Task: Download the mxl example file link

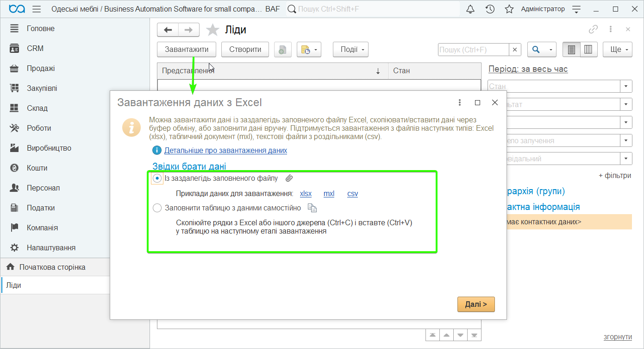Action: pyautogui.click(x=329, y=194)
